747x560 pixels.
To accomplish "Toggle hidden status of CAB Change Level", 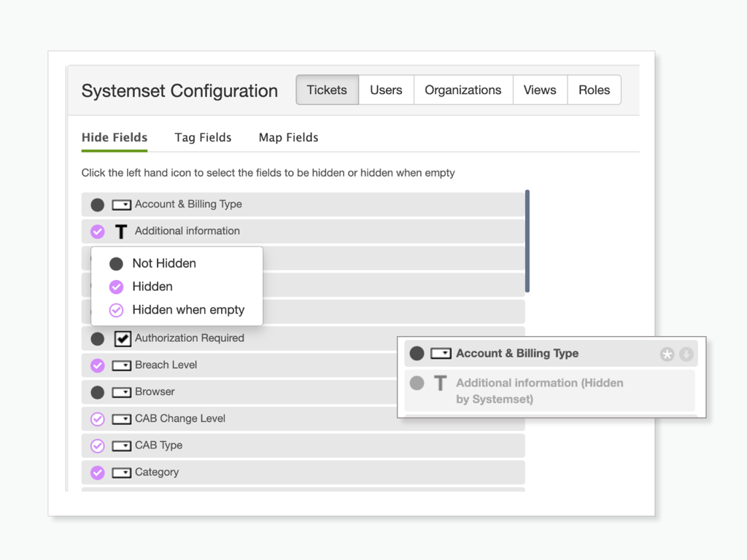I will click(x=97, y=419).
